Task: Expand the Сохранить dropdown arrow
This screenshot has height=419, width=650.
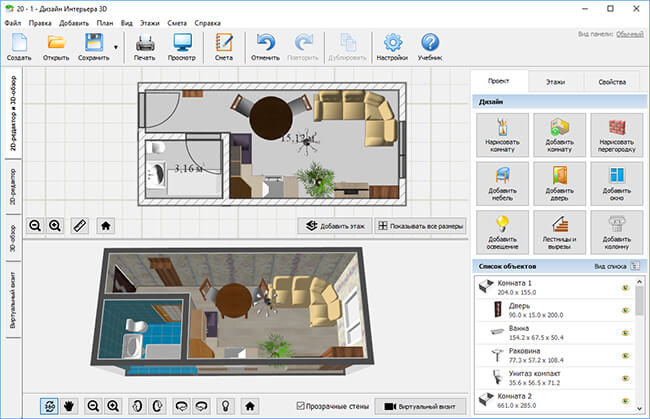Action: coord(116,47)
